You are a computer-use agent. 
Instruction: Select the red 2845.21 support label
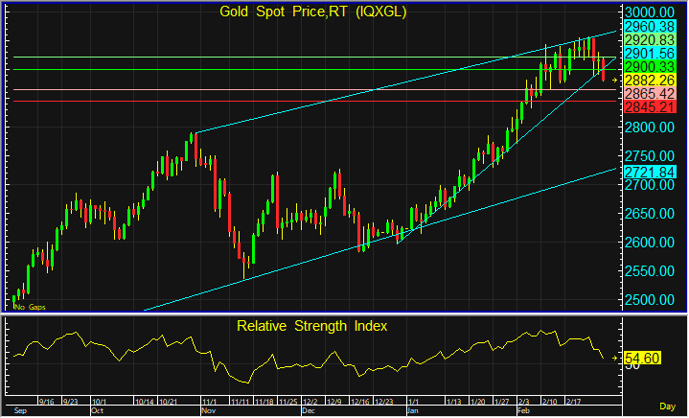point(649,106)
